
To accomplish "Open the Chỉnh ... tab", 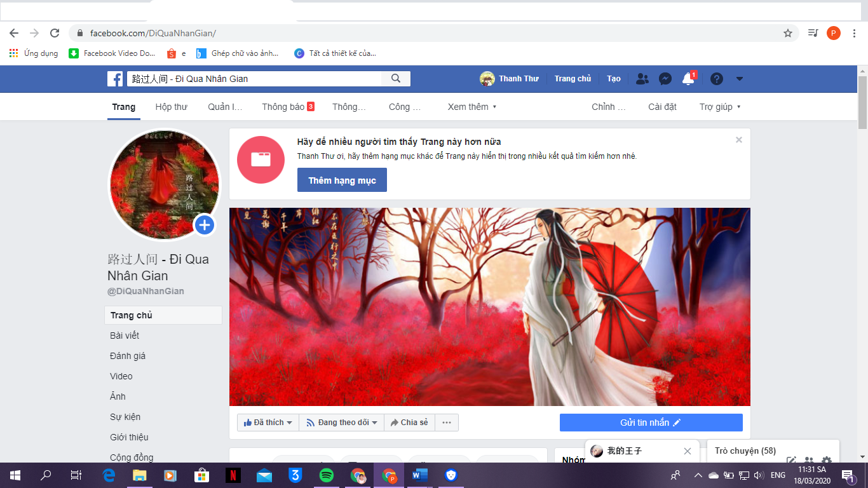I will [609, 107].
